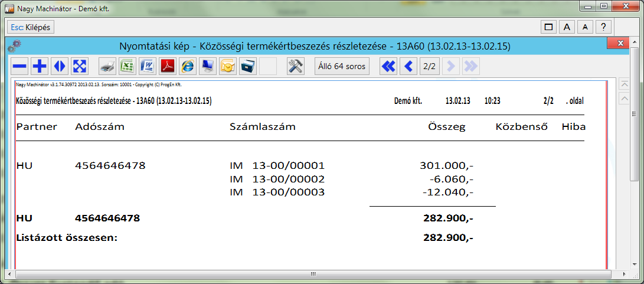Click Nagy Machinátor title bar icon

click(x=9, y=8)
